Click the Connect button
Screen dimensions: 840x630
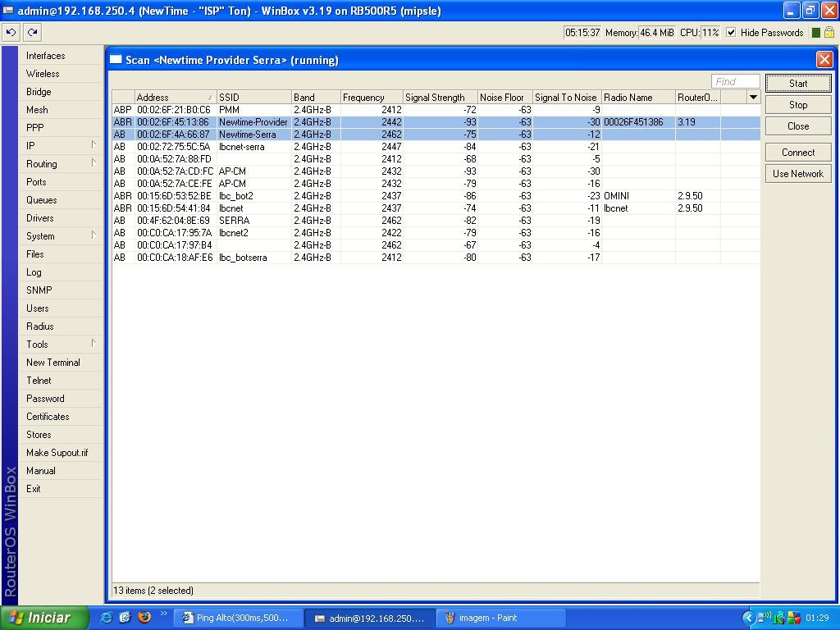798,153
